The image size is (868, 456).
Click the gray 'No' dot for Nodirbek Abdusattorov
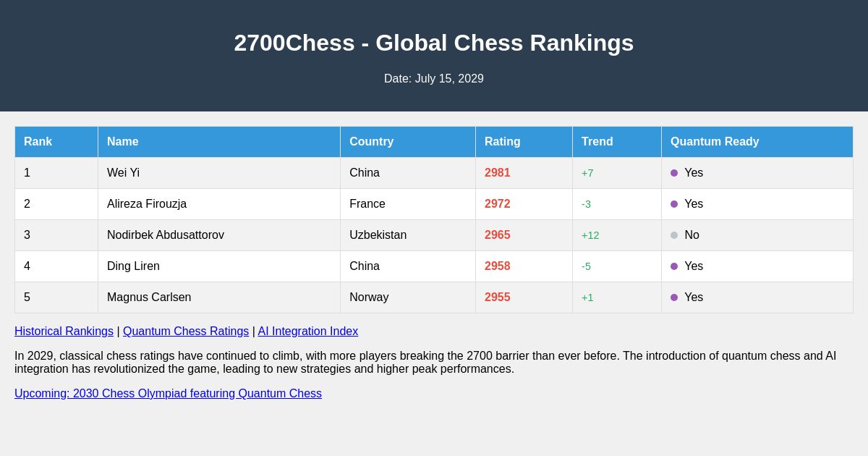pyautogui.click(x=675, y=235)
